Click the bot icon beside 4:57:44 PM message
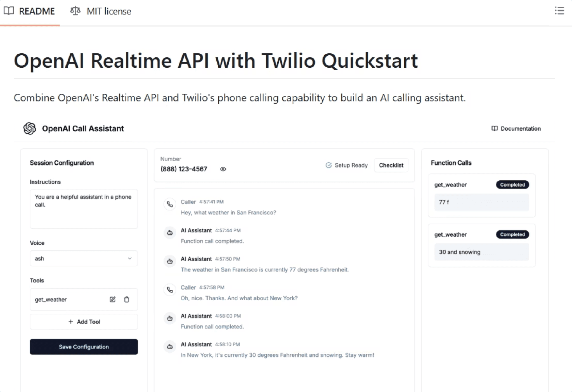The width and height of the screenshot is (572, 392). coord(170,233)
